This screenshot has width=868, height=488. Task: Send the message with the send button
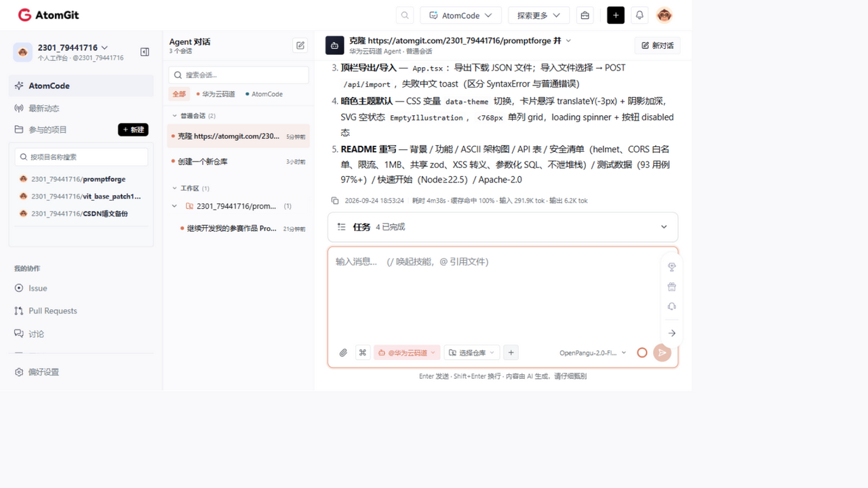(662, 352)
